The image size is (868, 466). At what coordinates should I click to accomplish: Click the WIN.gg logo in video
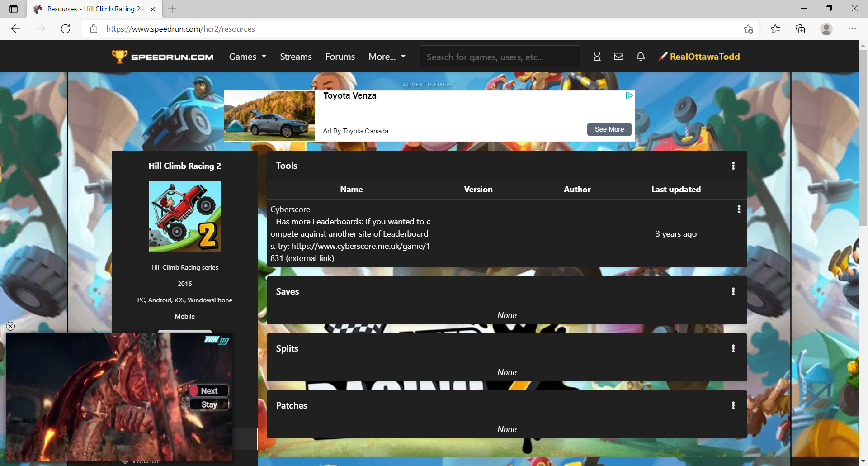[x=217, y=340]
